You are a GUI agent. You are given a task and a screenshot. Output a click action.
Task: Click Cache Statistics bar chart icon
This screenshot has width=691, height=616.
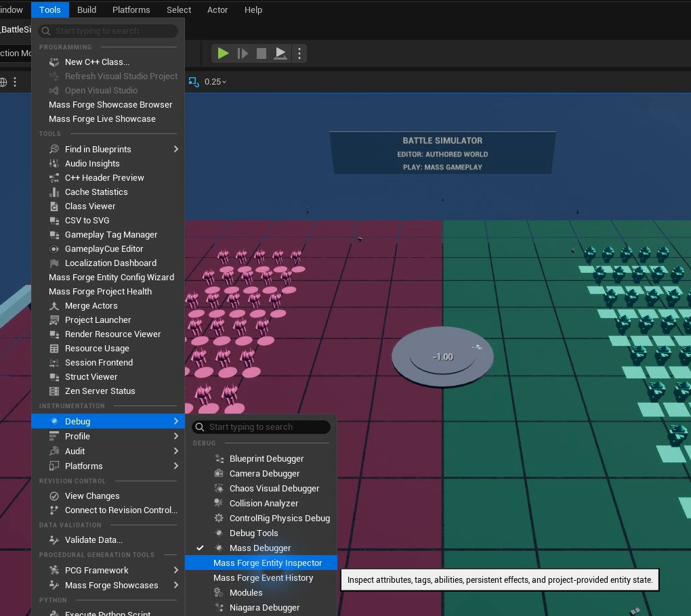click(54, 192)
